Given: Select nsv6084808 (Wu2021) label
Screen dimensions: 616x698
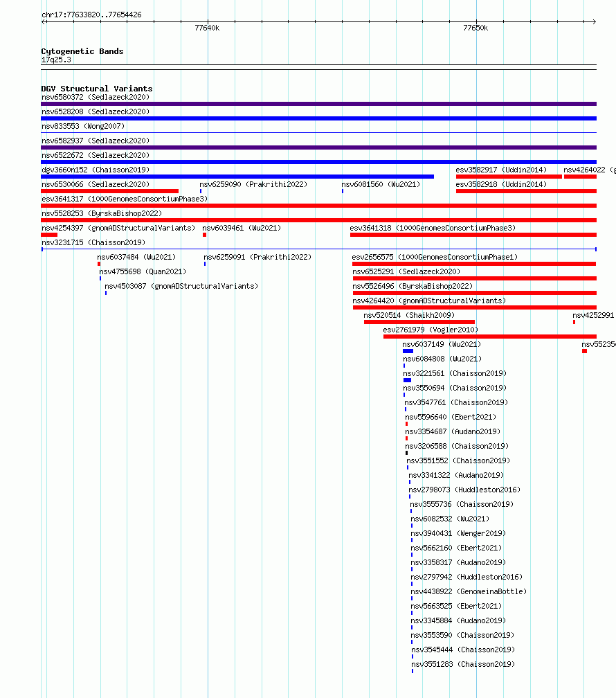Looking at the screenshot, I should [x=442, y=359].
